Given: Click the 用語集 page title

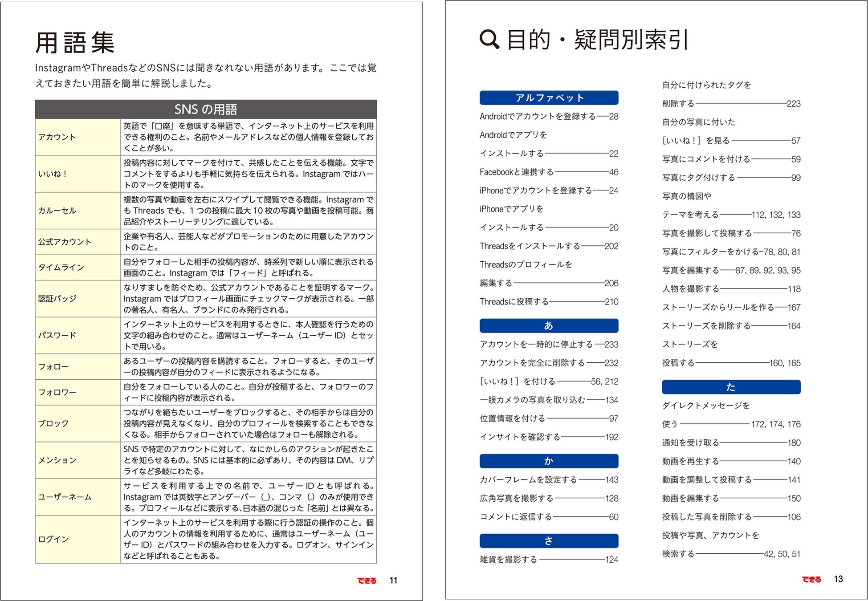Looking at the screenshot, I should pyautogui.click(x=75, y=43).
